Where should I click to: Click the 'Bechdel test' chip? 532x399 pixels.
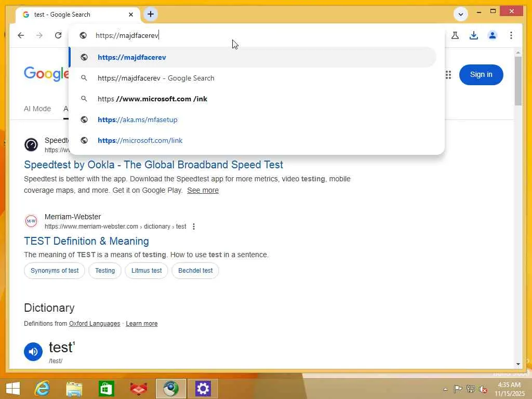[x=195, y=270]
